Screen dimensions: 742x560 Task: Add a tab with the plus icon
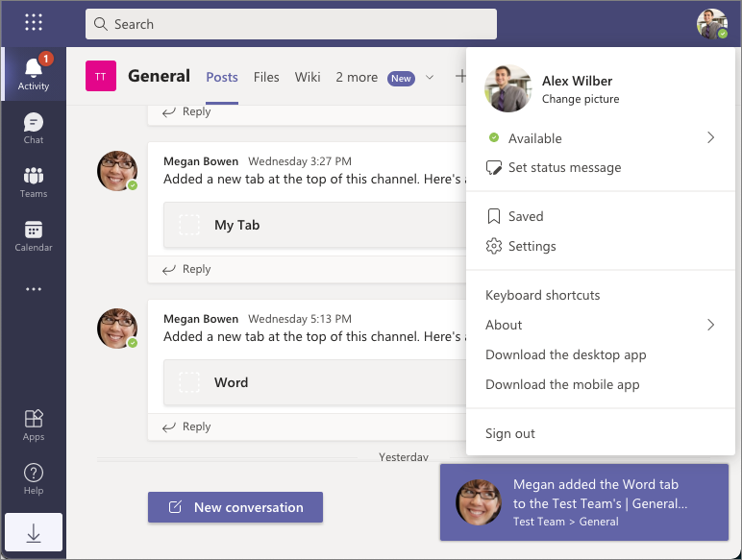click(460, 76)
